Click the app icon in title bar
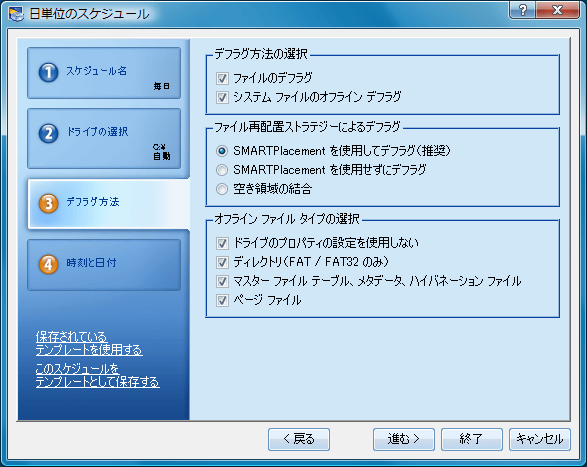Viewport: 587px width, 467px height. tap(16, 14)
